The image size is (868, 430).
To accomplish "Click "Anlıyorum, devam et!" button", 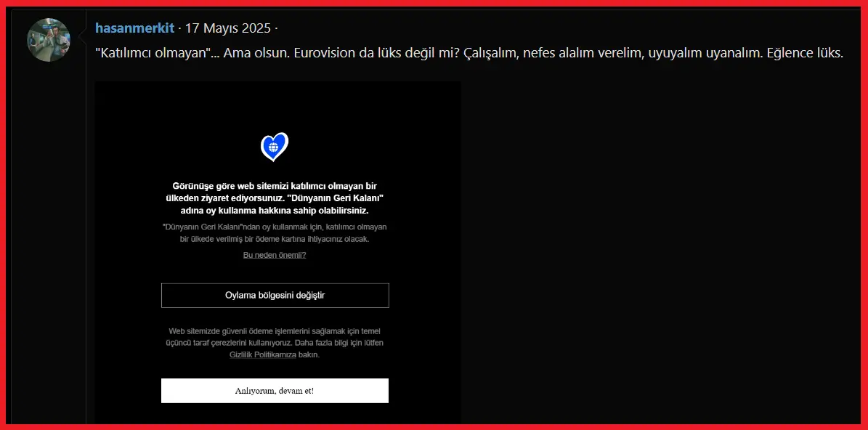I will [275, 391].
